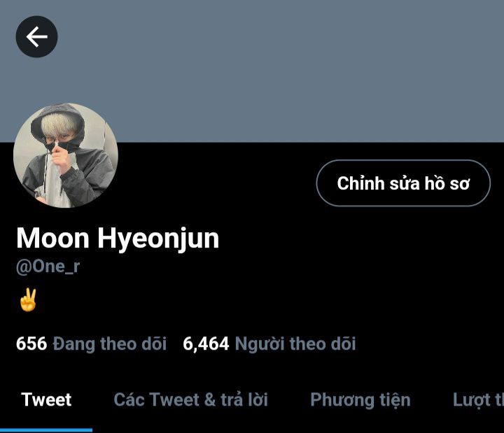Click the Chỉnh sửa hồ sơ button
The height and width of the screenshot is (433, 504).
click(x=403, y=183)
